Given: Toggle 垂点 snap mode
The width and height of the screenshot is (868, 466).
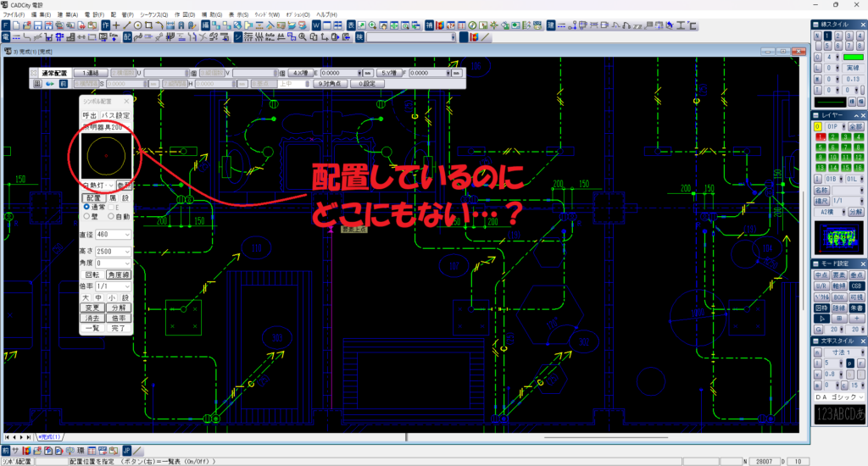Looking at the screenshot, I should click(x=856, y=275).
